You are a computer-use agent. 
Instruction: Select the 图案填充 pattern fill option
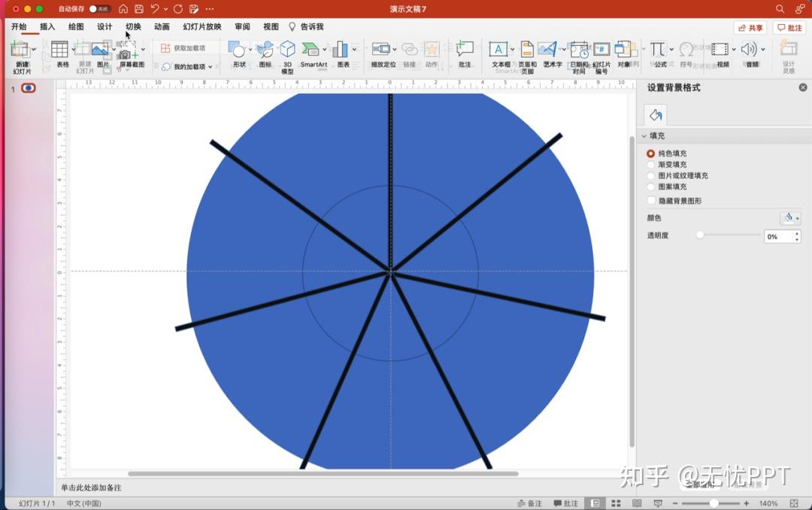(x=650, y=187)
